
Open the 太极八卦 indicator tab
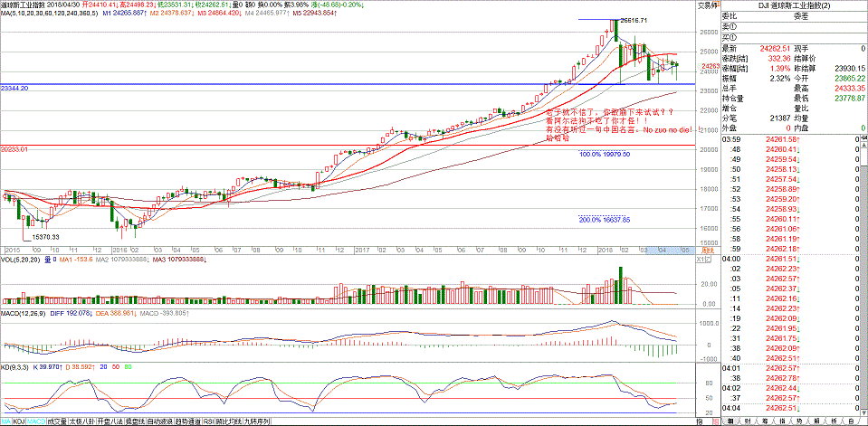click(82, 421)
